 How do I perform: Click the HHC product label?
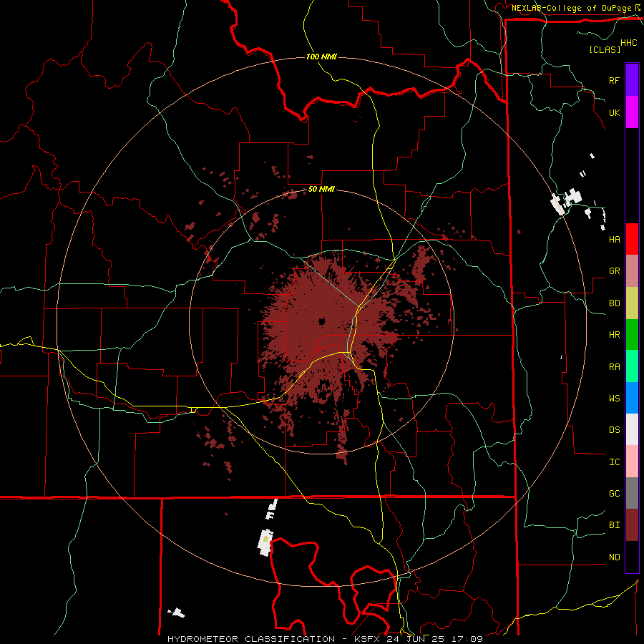pyautogui.click(x=629, y=43)
